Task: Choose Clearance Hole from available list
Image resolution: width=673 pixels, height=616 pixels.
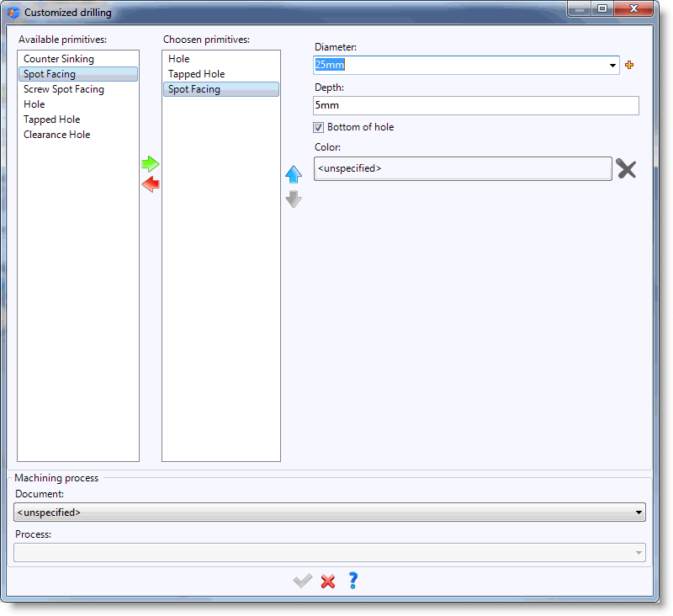Action: click(56, 135)
